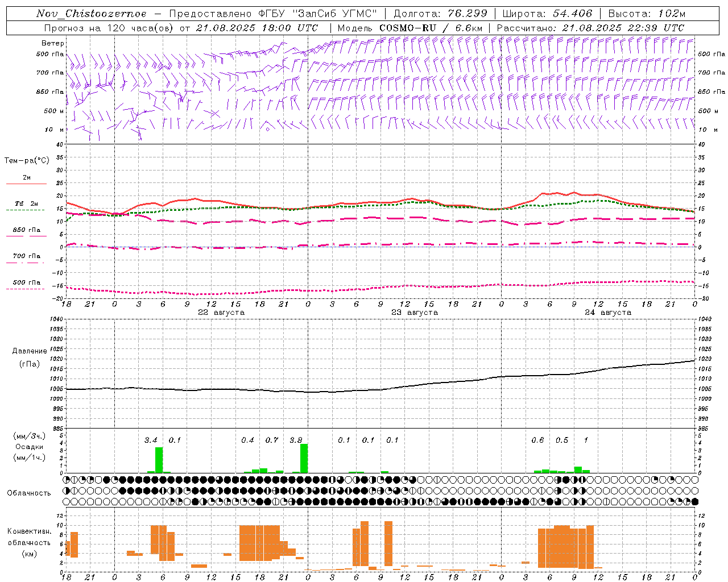This screenshot has width=728, height=582.
Task: Click the dotted line sample below the 500 гПа legend
Action: [26, 289]
